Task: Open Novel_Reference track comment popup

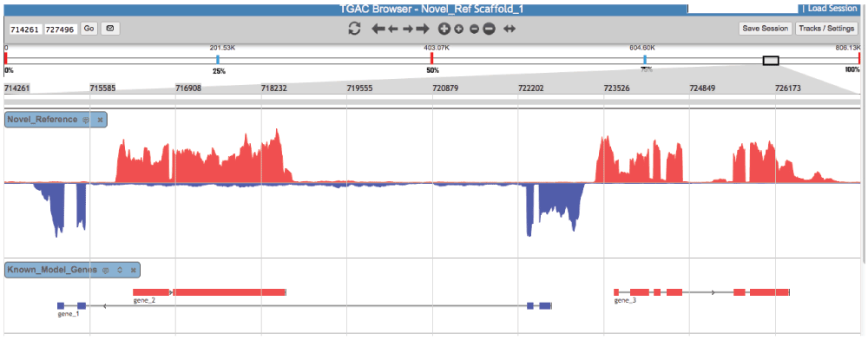Action: pos(86,120)
